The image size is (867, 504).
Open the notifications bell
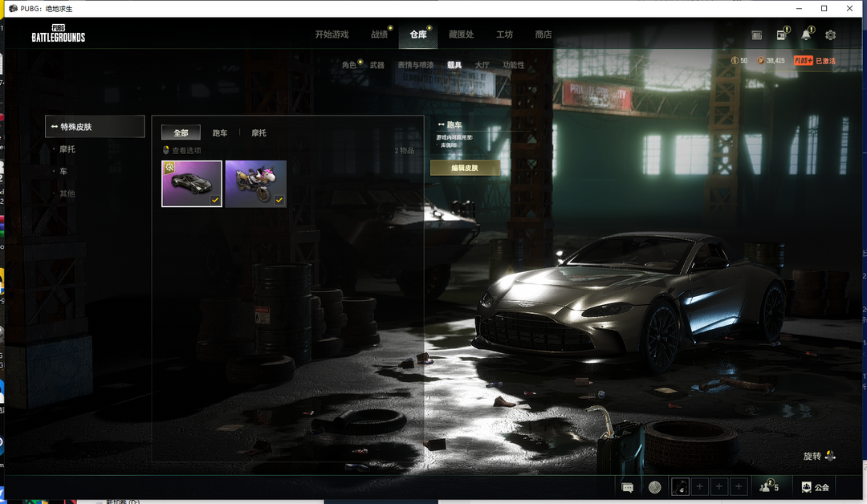tap(806, 35)
